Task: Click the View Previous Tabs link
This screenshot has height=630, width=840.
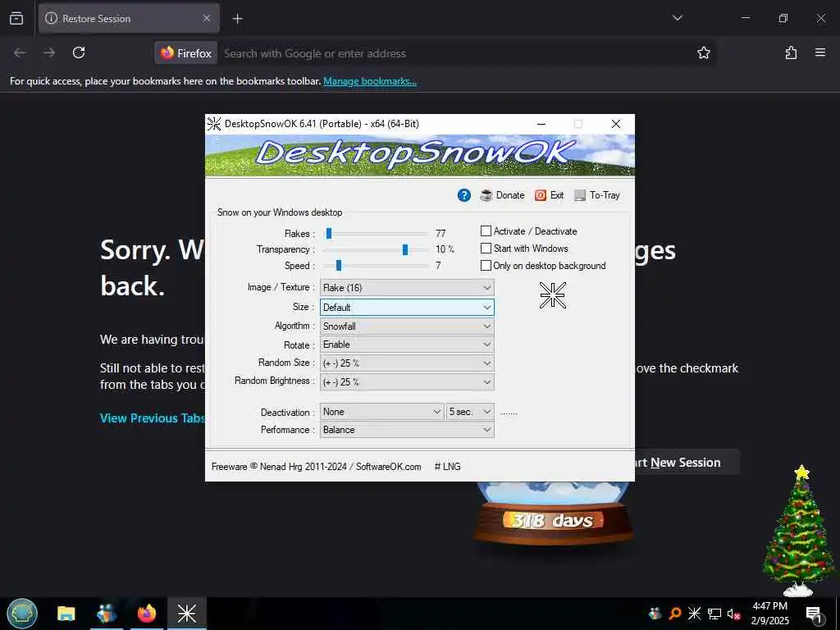Action: 152,418
